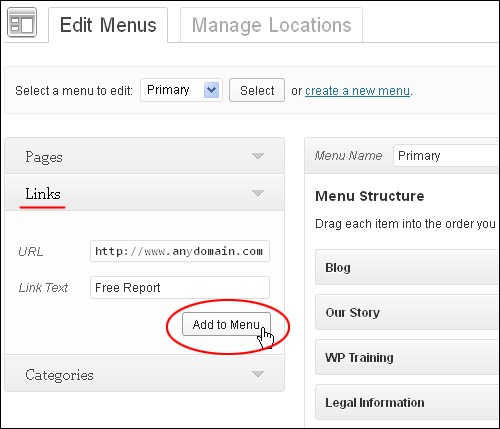Open the Primary menu selection dropdown
Screen dimensions: 500x429
182,90
